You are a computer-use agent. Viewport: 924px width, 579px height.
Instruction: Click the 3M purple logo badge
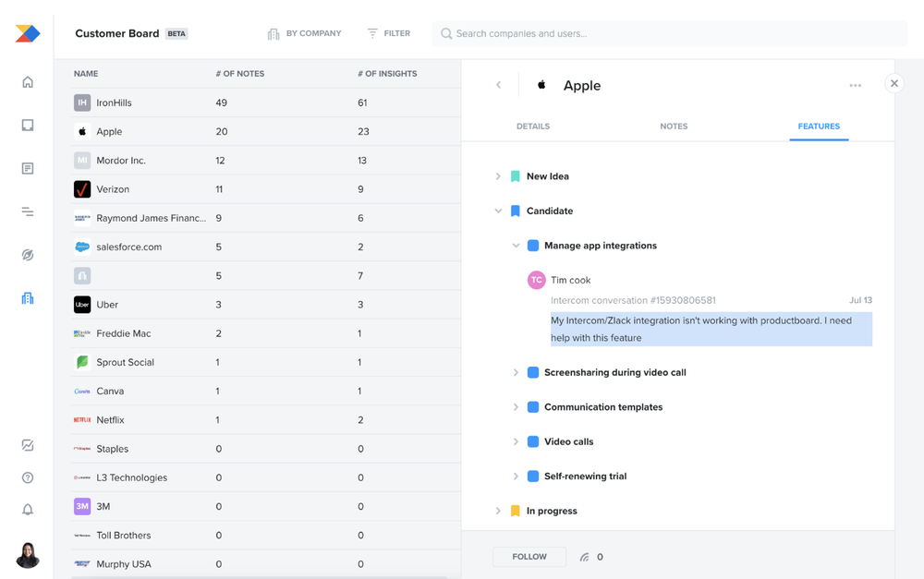click(x=82, y=507)
